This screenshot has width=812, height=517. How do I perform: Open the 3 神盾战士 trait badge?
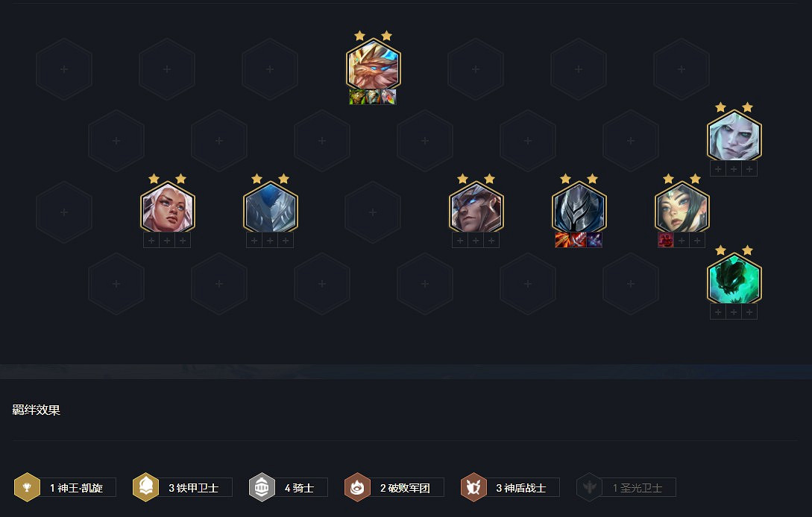coord(510,487)
